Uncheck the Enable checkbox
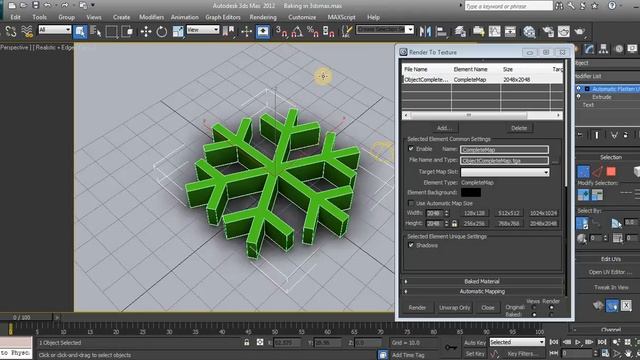Image resolution: width=640 pixels, height=360 pixels. tap(411, 149)
